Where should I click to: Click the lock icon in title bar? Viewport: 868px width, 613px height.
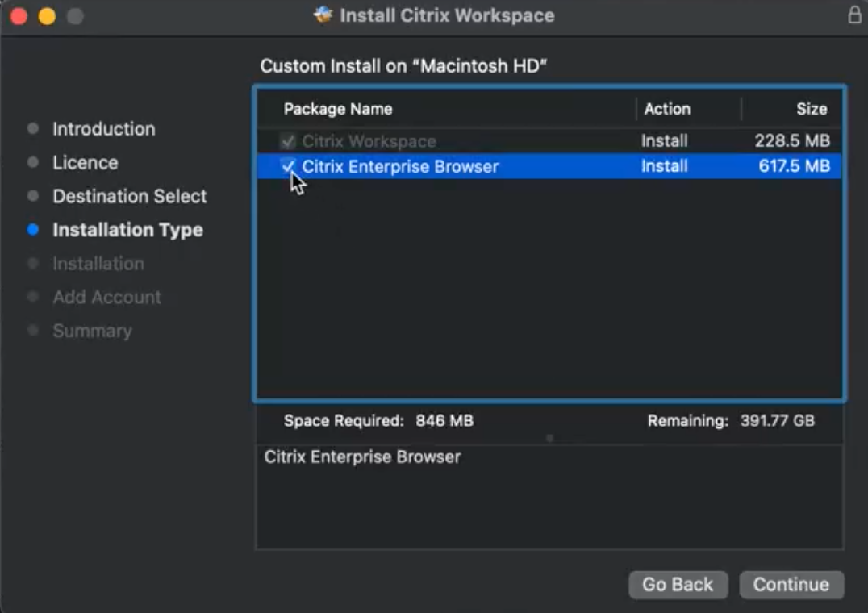point(854,15)
